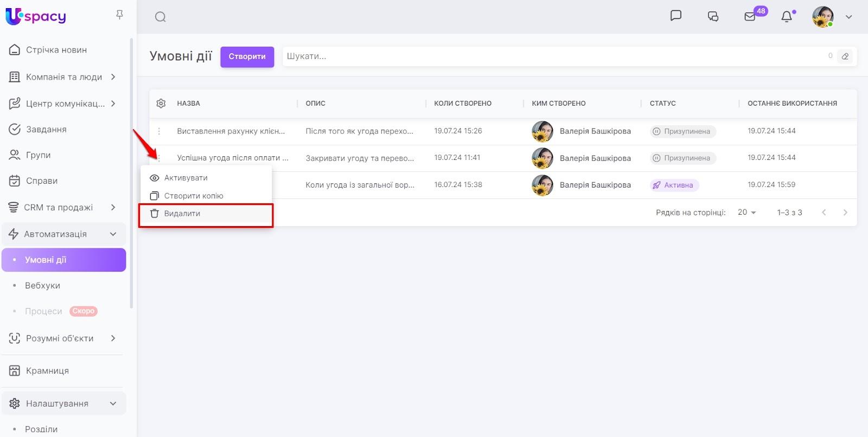The image size is (868, 437).
Task: Open rows per page dropdown showing 20
Action: 746,213
